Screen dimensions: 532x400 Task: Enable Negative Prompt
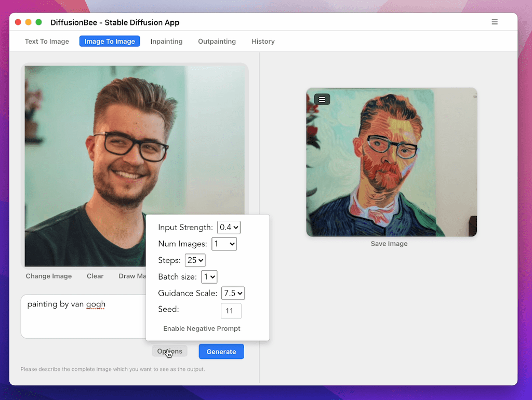pyautogui.click(x=202, y=328)
